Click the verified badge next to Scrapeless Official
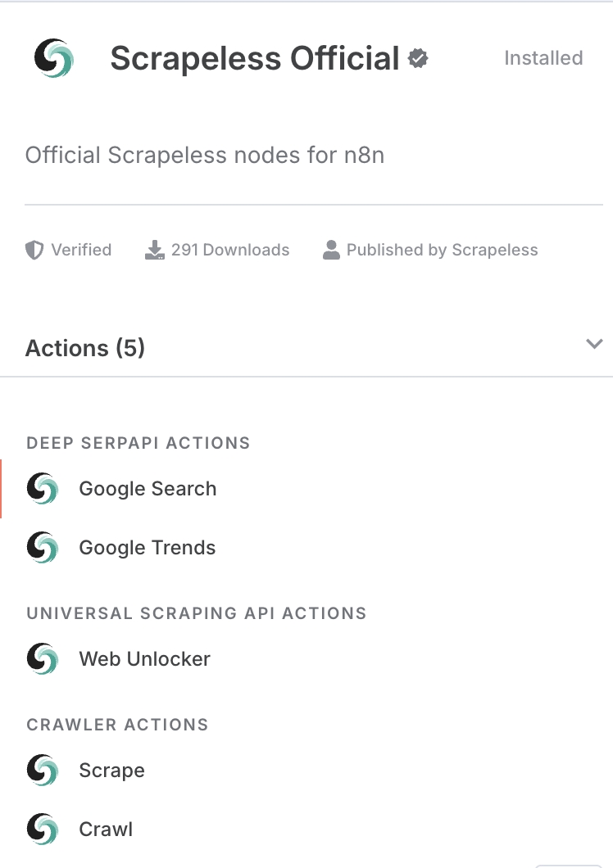 [418, 58]
